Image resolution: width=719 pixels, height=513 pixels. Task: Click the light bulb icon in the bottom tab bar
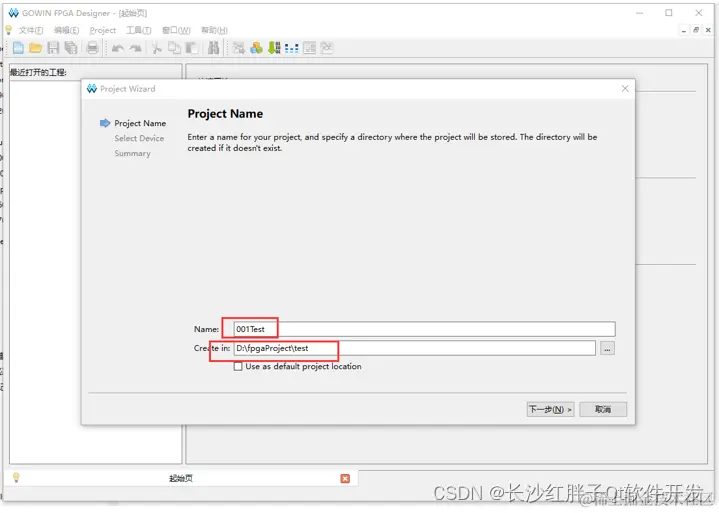coord(16,478)
